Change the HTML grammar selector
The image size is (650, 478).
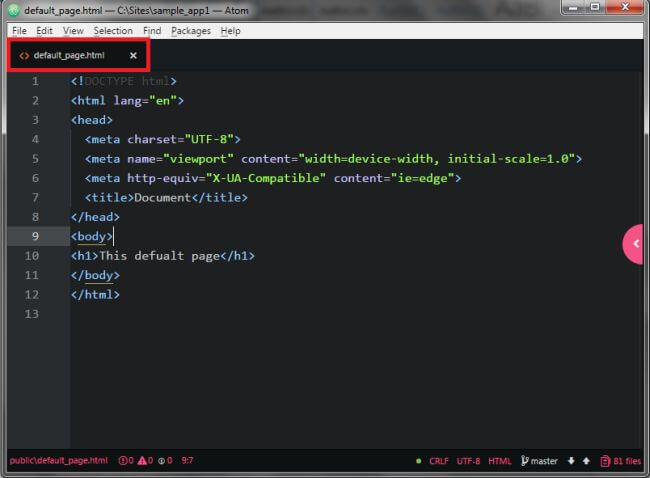500,461
